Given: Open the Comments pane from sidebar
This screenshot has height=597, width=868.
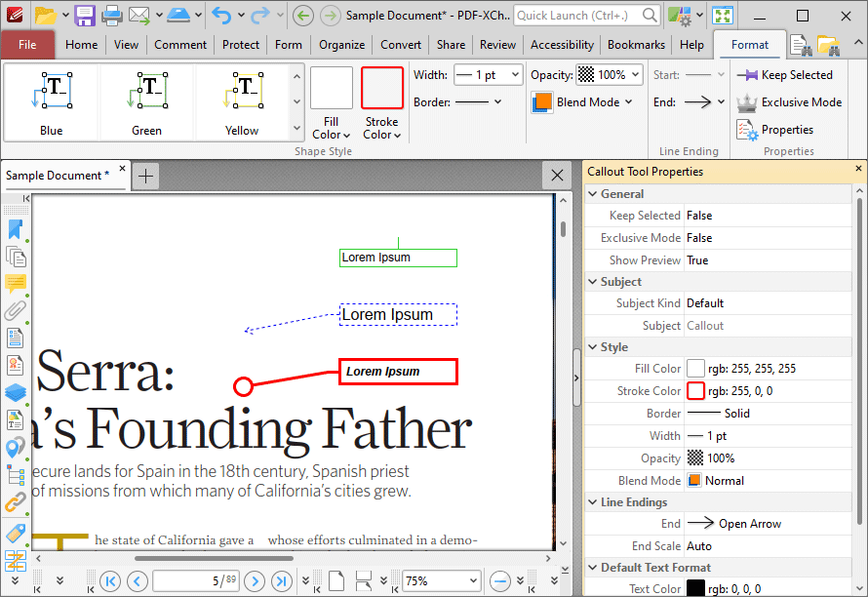Looking at the screenshot, I should click(x=15, y=284).
